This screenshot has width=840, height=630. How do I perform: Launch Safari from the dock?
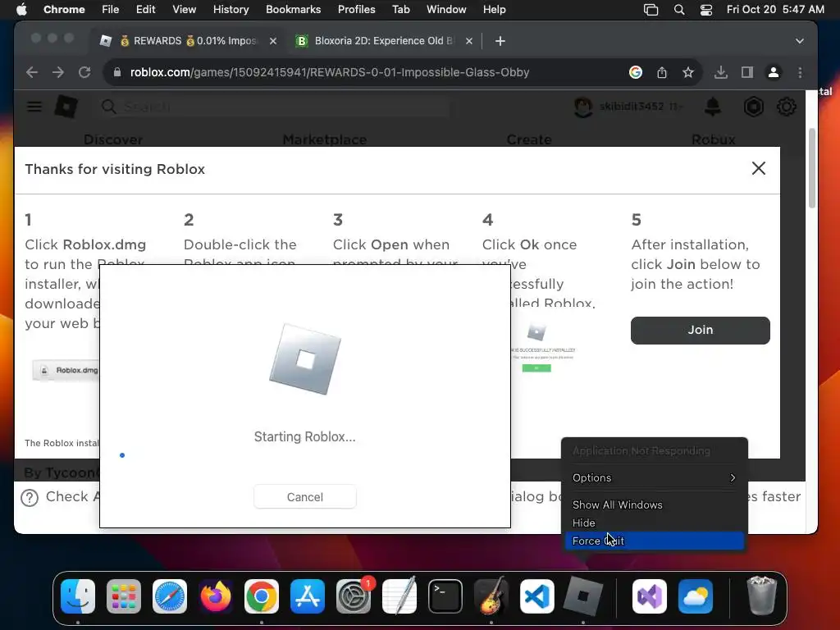tap(170, 596)
